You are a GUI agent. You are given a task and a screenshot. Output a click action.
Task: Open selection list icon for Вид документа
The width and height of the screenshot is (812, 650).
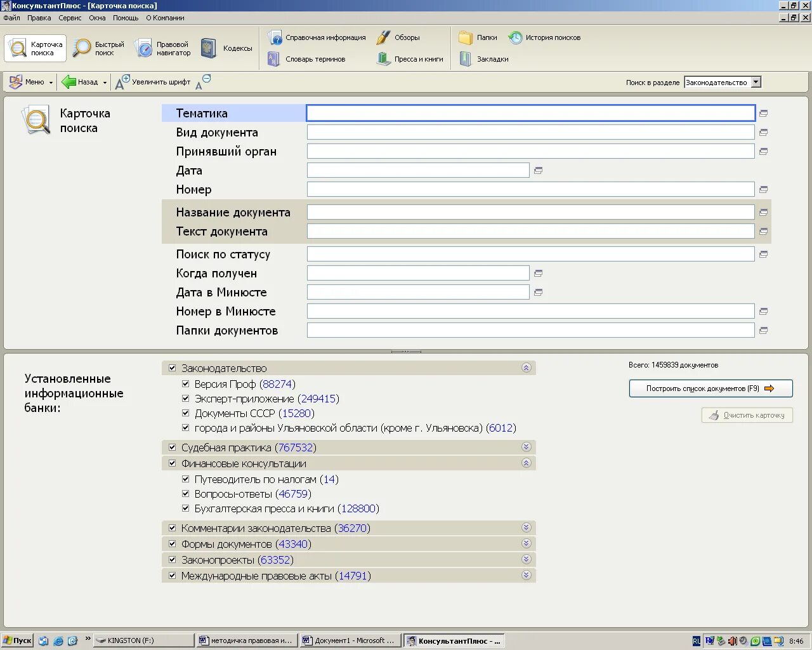763,132
